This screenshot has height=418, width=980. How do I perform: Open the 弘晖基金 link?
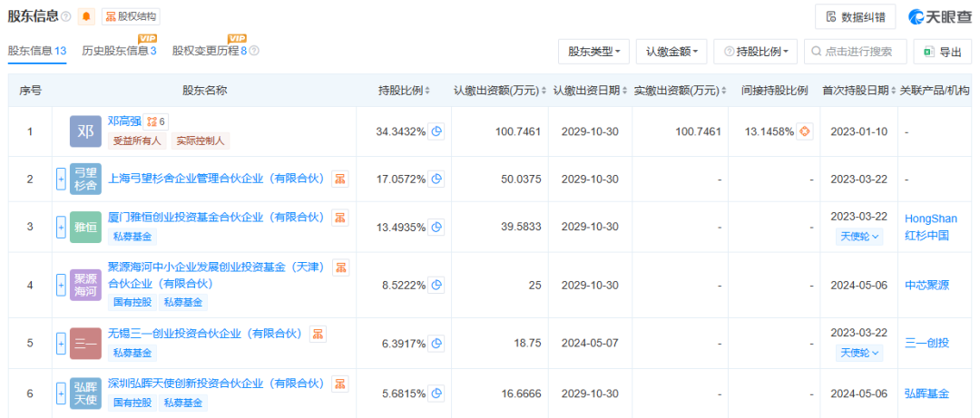point(926,394)
